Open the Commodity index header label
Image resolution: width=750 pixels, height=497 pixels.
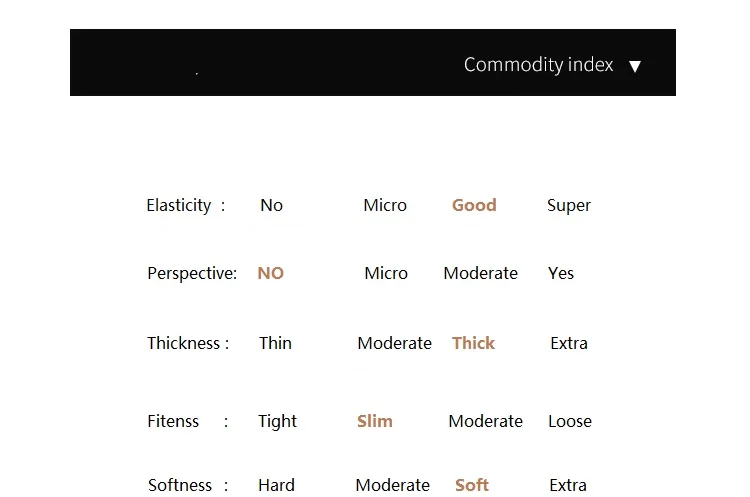pyautogui.click(x=538, y=65)
